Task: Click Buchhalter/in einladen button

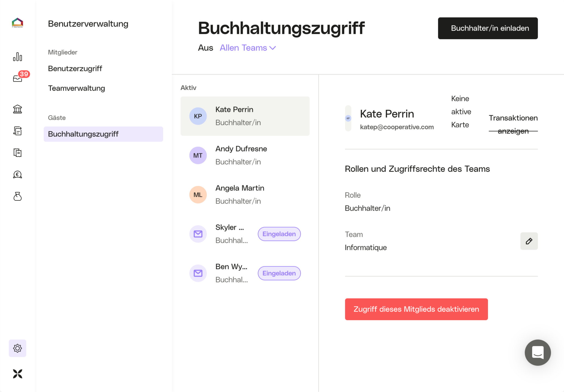Action: click(488, 28)
